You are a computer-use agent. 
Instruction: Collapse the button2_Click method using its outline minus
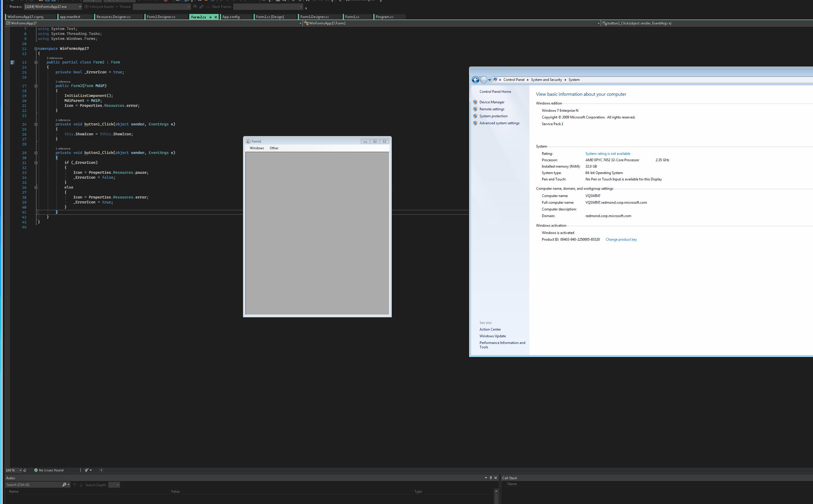click(x=36, y=153)
